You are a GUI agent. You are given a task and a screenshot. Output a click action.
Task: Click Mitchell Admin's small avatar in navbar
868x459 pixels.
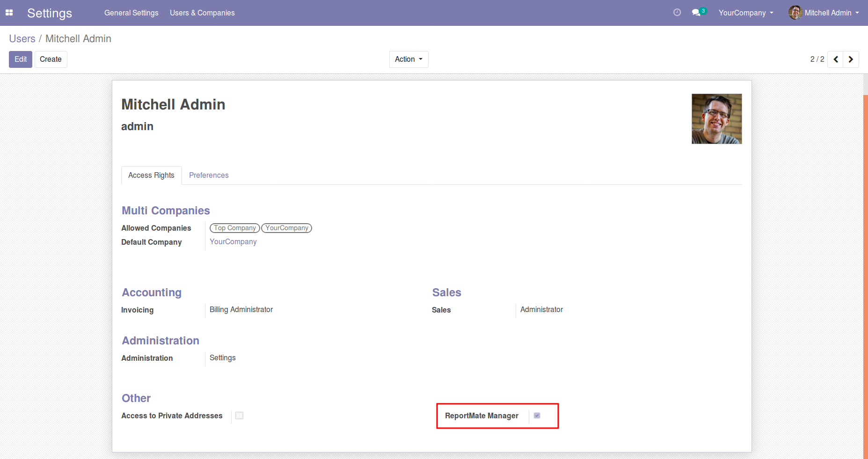pyautogui.click(x=795, y=13)
